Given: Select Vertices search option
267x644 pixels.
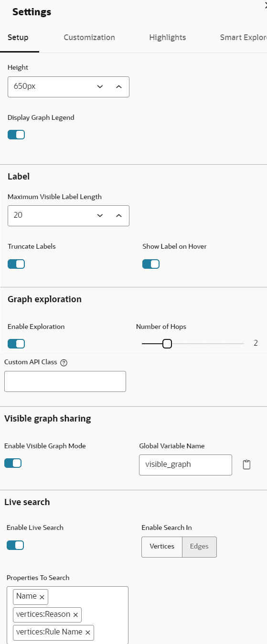Looking at the screenshot, I should tap(162, 547).
